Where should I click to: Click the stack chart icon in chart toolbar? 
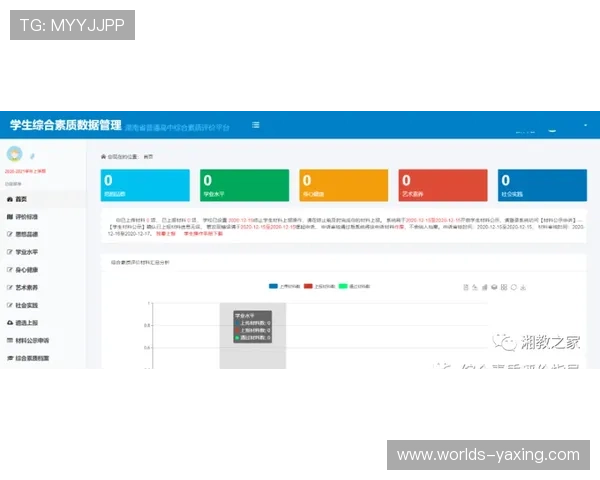(x=493, y=288)
